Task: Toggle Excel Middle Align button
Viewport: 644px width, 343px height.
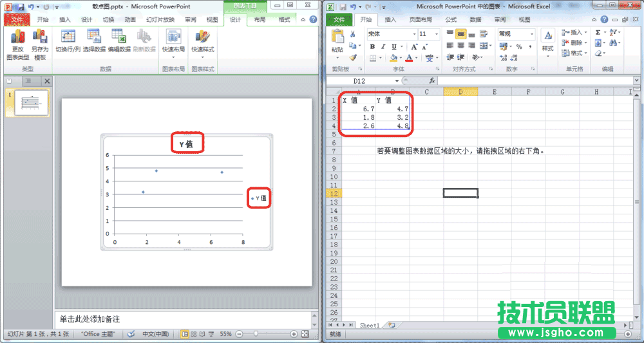Action: coord(460,34)
